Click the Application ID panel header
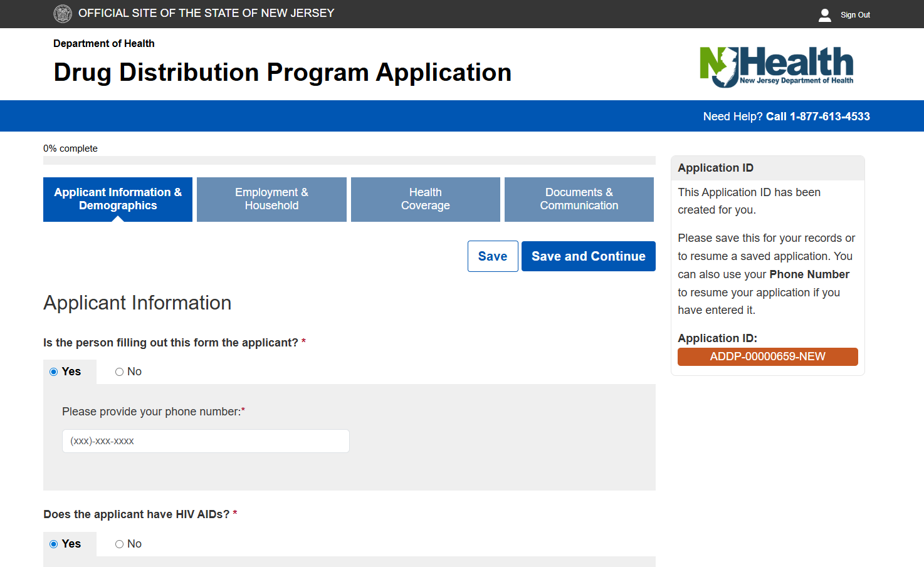Viewport: 924px width, 567px height. tap(767, 168)
